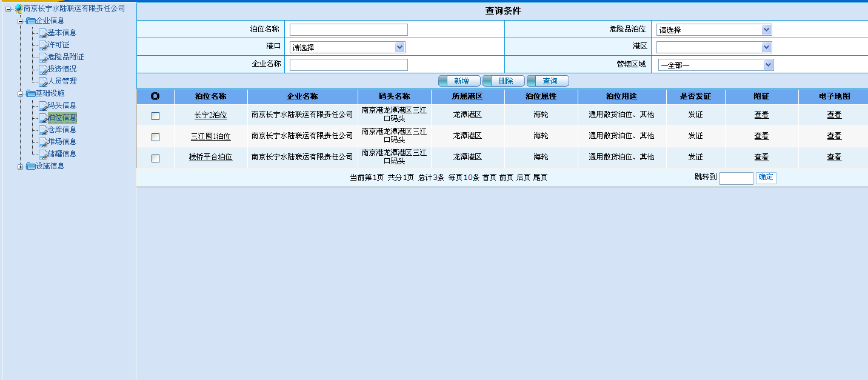The width and height of the screenshot is (868, 380).
Task: Click the document icon beside 仓库信息
Action: click(x=42, y=130)
